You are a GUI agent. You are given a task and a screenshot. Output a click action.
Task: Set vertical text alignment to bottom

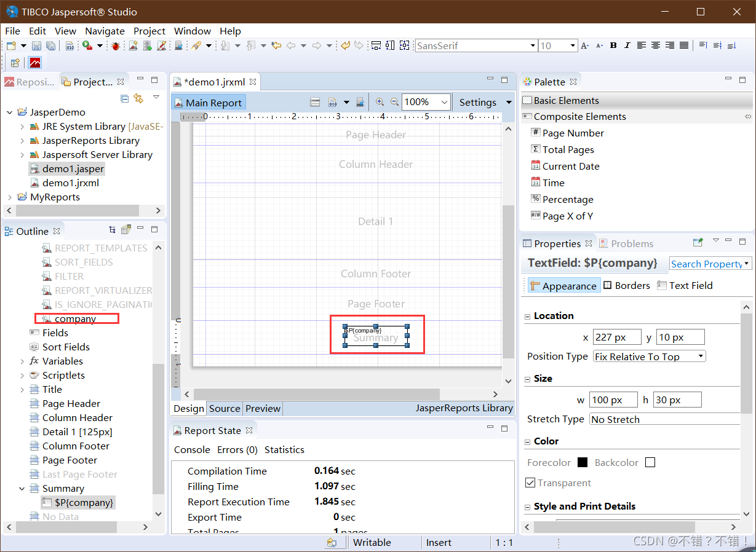point(731,45)
